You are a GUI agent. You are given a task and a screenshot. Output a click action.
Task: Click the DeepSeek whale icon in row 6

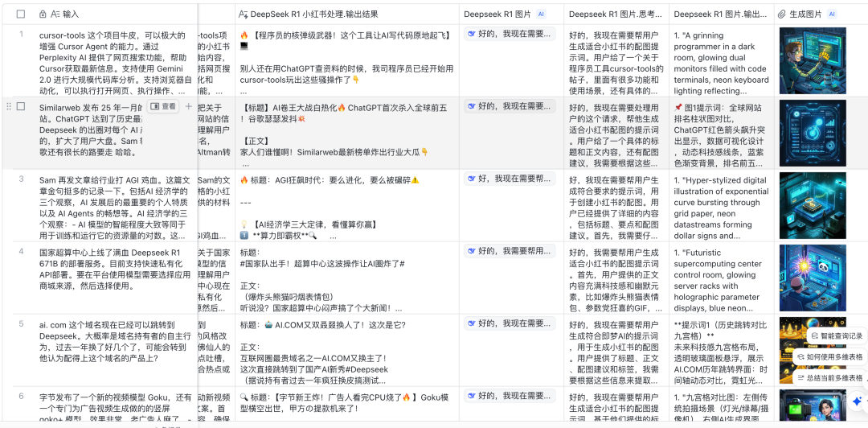tap(472, 395)
